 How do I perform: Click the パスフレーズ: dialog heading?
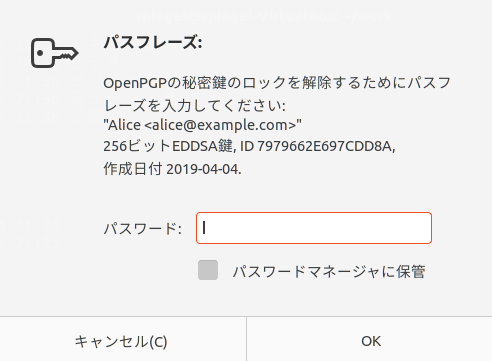click(x=153, y=43)
